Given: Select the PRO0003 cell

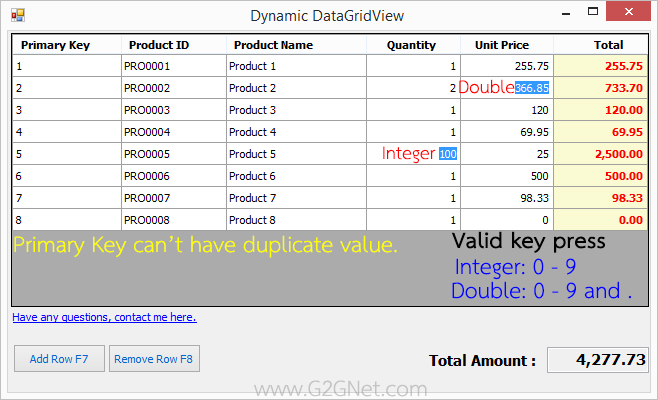Looking at the screenshot, I should click(x=174, y=110).
